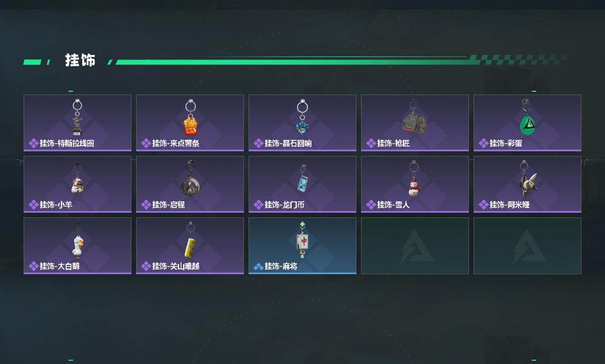Pick the blue 龙门币 charm icon
This screenshot has height=364, width=605.
[x=302, y=179]
